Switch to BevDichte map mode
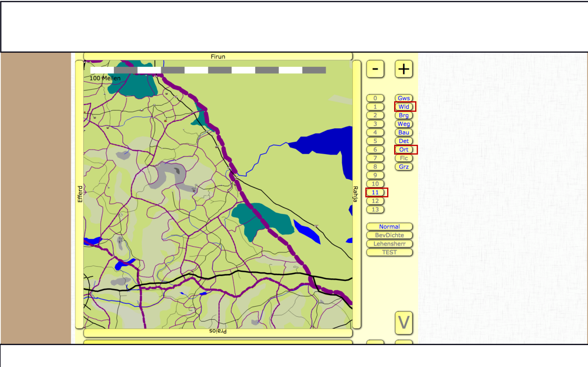 pyautogui.click(x=389, y=235)
